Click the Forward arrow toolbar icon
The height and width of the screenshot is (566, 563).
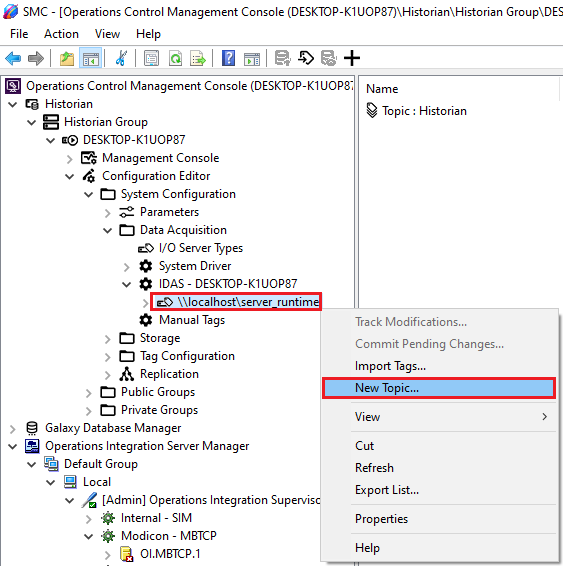[36, 58]
